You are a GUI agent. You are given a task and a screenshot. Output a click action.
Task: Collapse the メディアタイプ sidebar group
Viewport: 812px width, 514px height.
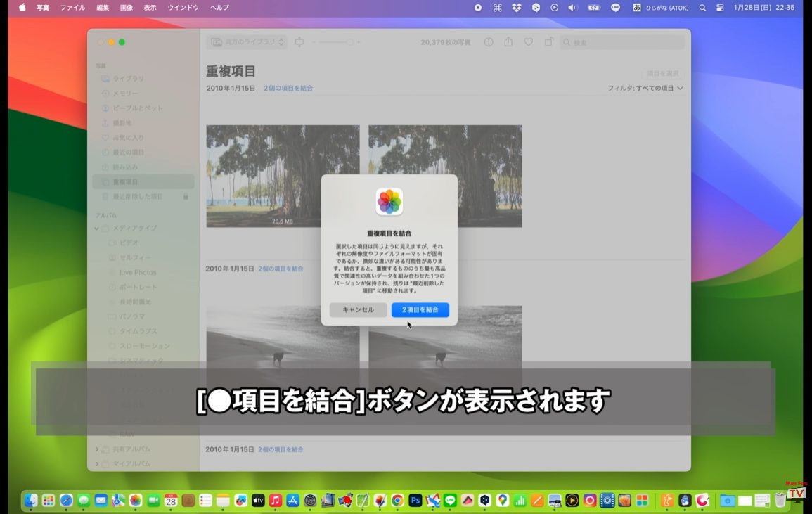[x=97, y=228]
